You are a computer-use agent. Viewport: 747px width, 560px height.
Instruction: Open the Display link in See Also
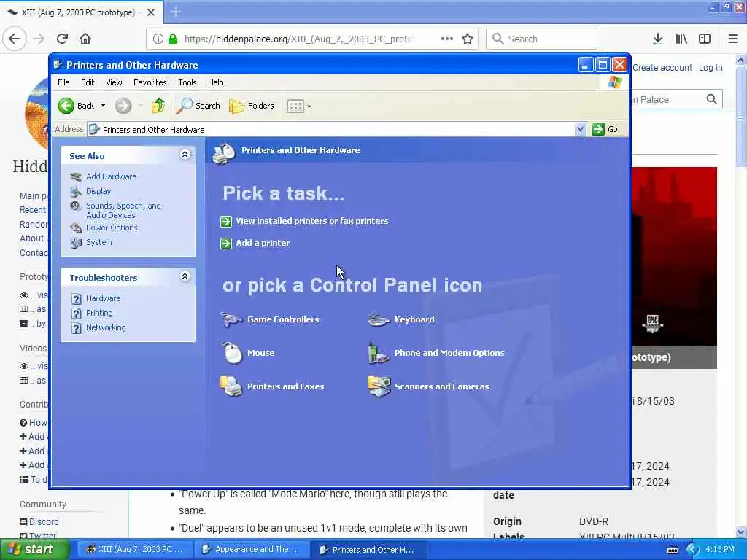[98, 191]
